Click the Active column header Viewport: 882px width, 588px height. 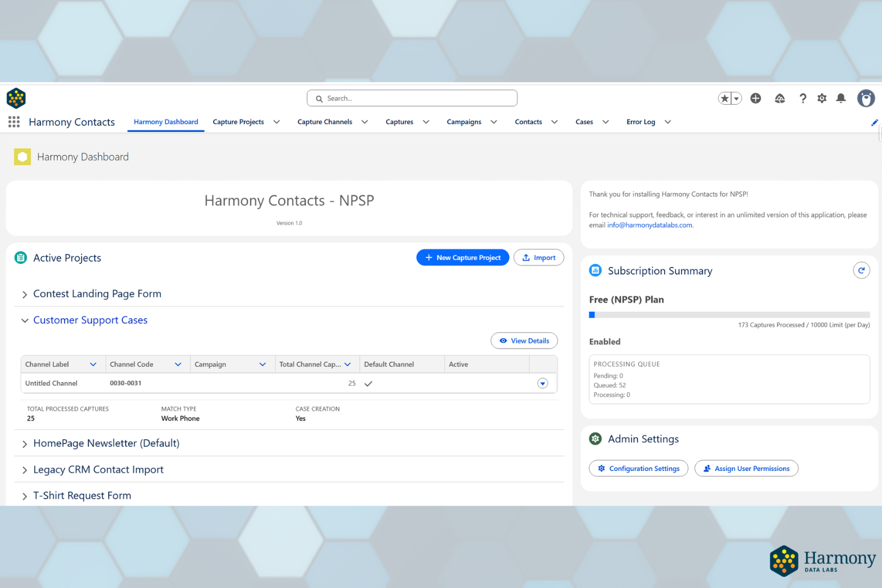coord(487,365)
